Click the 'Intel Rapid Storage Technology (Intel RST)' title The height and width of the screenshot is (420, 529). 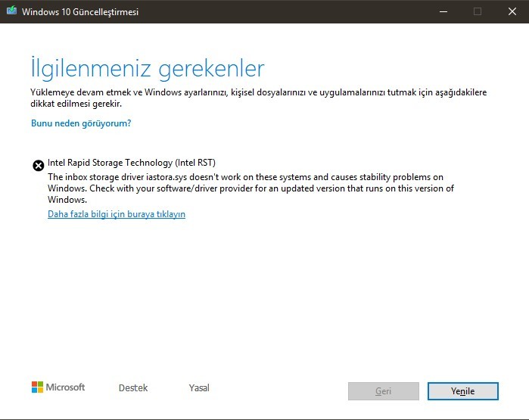[x=132, y=163]
